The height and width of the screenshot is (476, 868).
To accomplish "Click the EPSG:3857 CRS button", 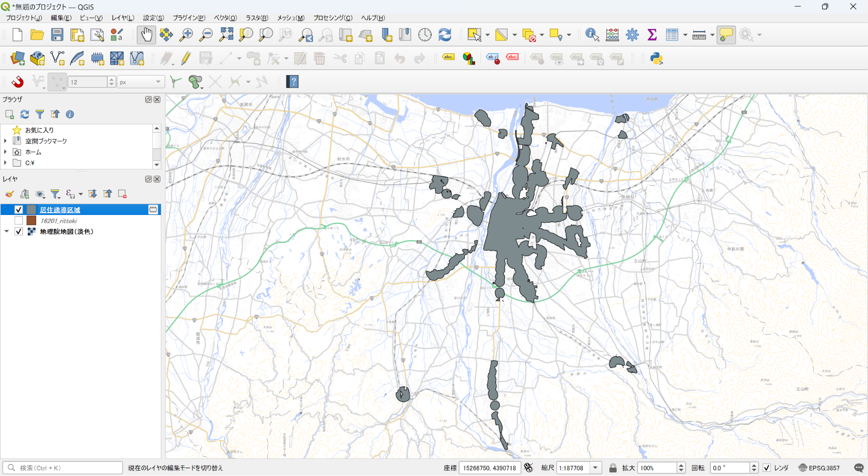I will pos(819,468).
